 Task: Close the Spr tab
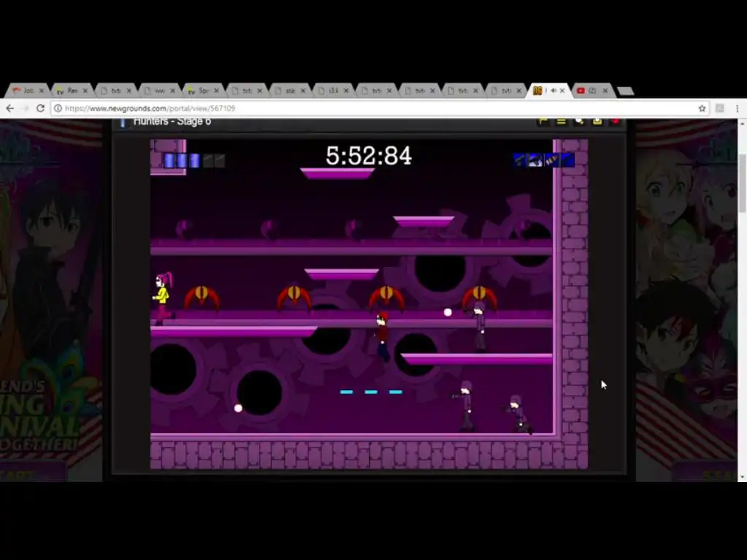(x=216, y=90)
